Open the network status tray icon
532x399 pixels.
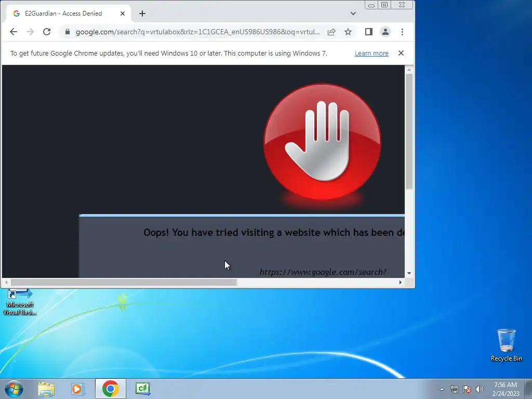454,389
